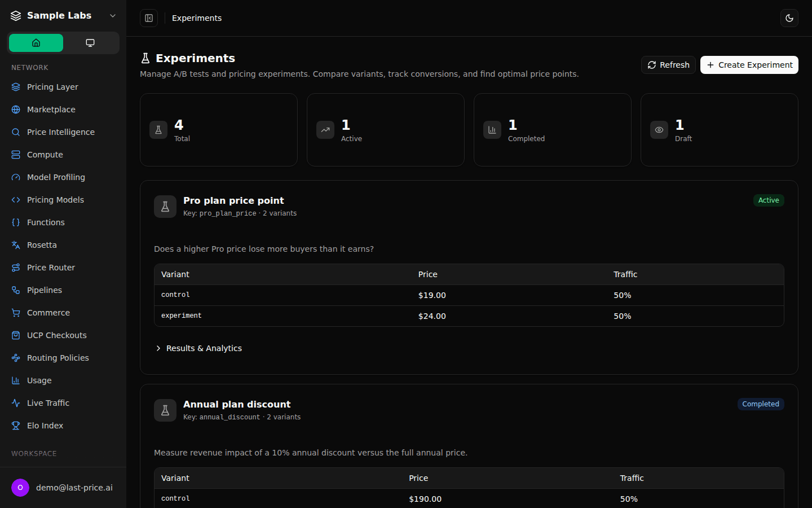The width and height of the screenshot is (812, 508).
Task: Open the demo@last-price.ai account menu
Action: [63, 488]
